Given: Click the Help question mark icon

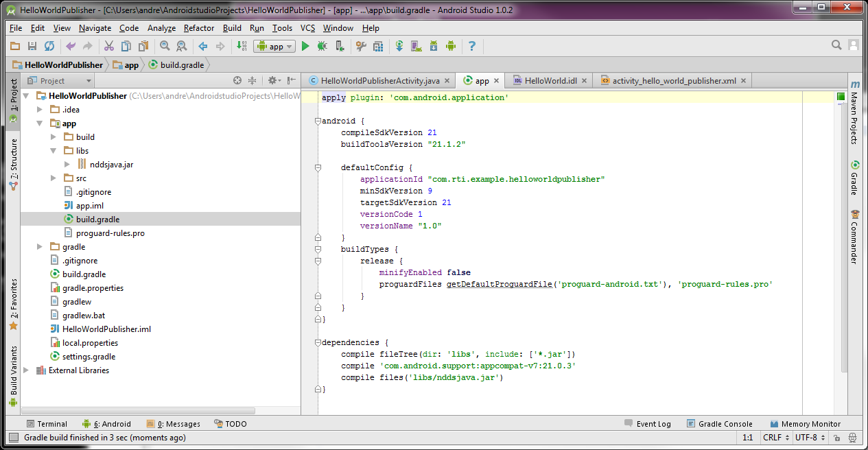Looking at the screenshot, I should [472, 46].
